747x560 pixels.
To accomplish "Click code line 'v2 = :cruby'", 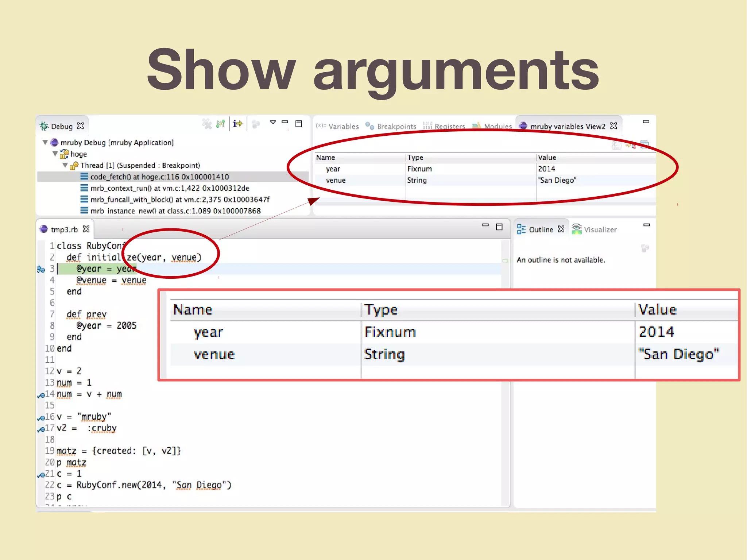I will pos(87,428).
